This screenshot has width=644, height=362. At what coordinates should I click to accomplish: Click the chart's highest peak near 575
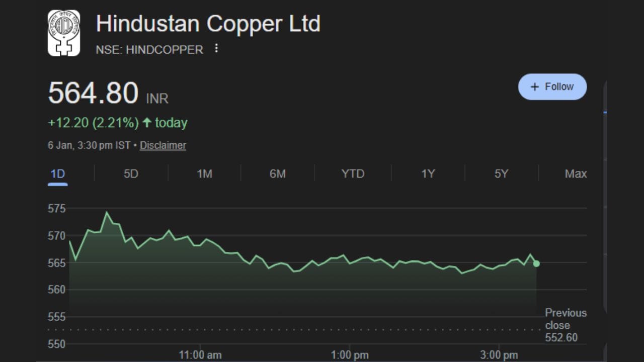[107, 212]
